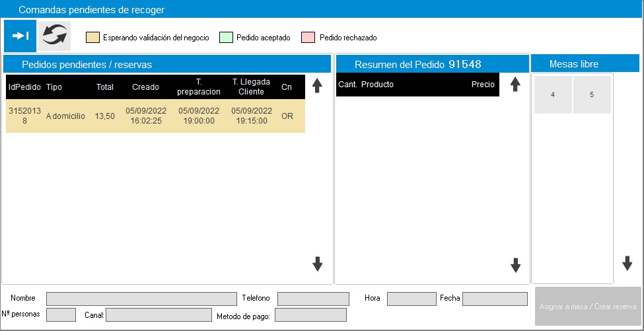Screen dimensions: 644x331
Task: Focus the Nombre input field
Action: (141, 299)
